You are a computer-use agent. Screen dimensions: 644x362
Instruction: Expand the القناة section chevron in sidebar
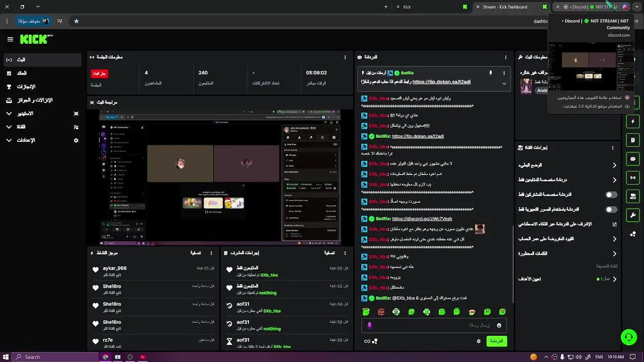9,127
